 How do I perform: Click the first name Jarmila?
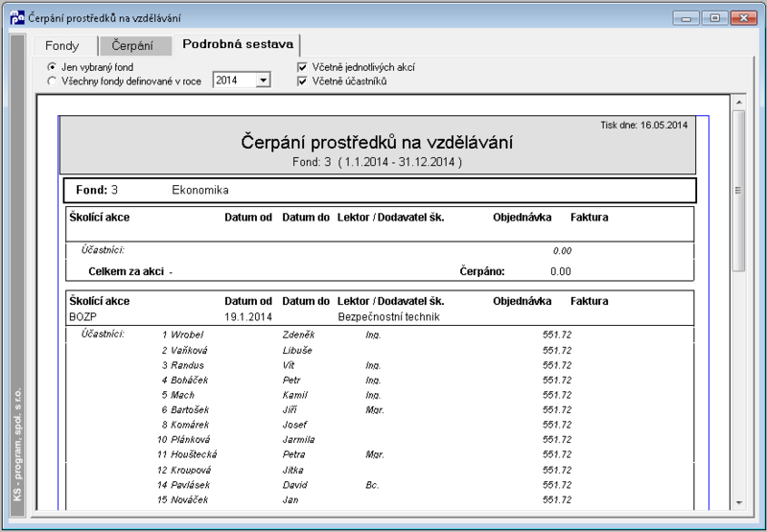[x=298, y=440]
